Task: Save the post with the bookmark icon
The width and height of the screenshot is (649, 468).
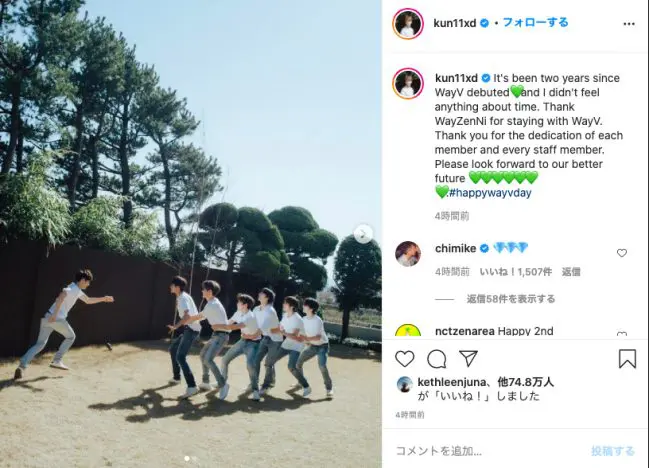Action: 627,358
